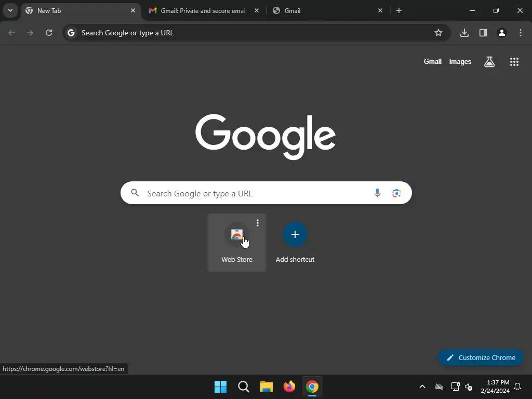Image resolution: width=532 pixels, height=399 pixels.
Task: Click the Google logo
Action: coord(265,137)
